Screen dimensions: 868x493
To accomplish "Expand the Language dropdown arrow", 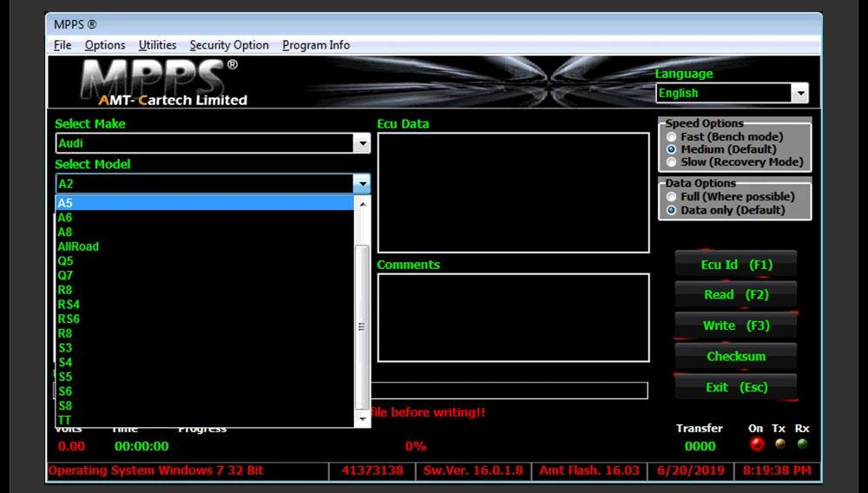I will click(x=800, y=93).
